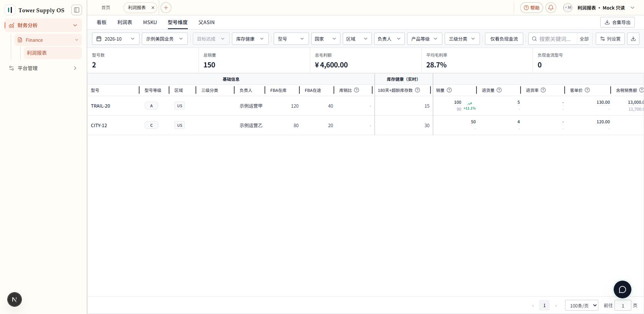644x314 pixels.
Task: Open the 产品等级 filter dropdown
Action: tap(424, 39)
